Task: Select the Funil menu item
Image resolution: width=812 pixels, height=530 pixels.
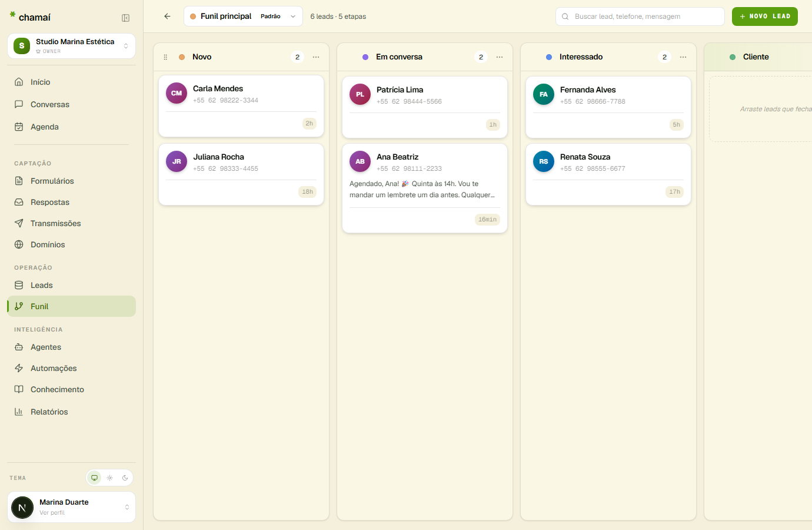Action: pos(72,306)
